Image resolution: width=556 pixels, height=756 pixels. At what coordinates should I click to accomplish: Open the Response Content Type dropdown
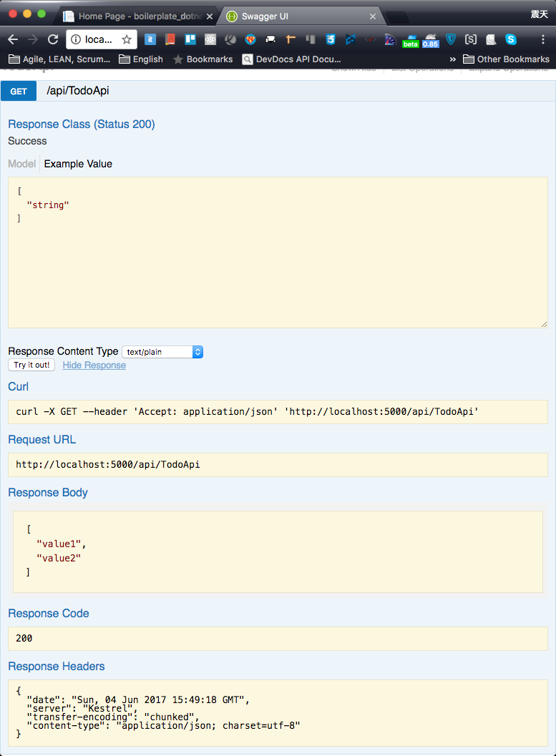[x=162, y=352]
